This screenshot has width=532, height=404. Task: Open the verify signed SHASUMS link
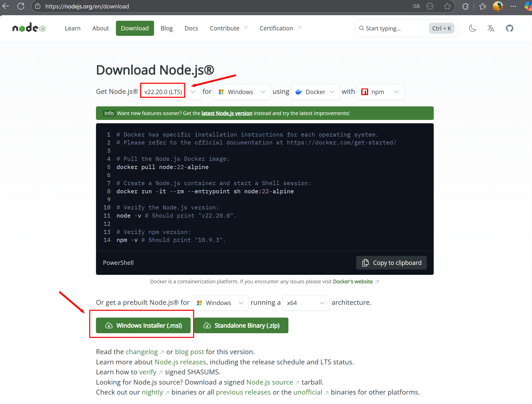coord(148,372)
